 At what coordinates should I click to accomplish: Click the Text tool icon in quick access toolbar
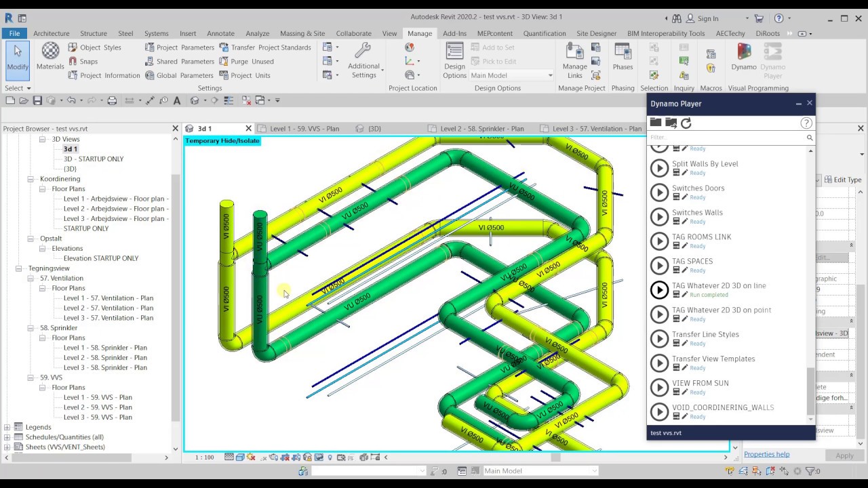pos(177,100)
